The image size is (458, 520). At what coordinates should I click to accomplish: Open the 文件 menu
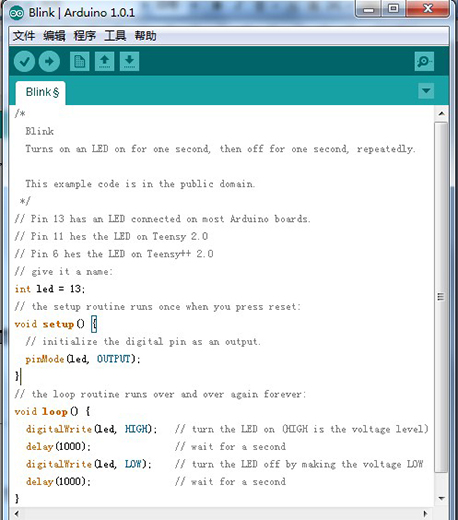pos(24,36)
